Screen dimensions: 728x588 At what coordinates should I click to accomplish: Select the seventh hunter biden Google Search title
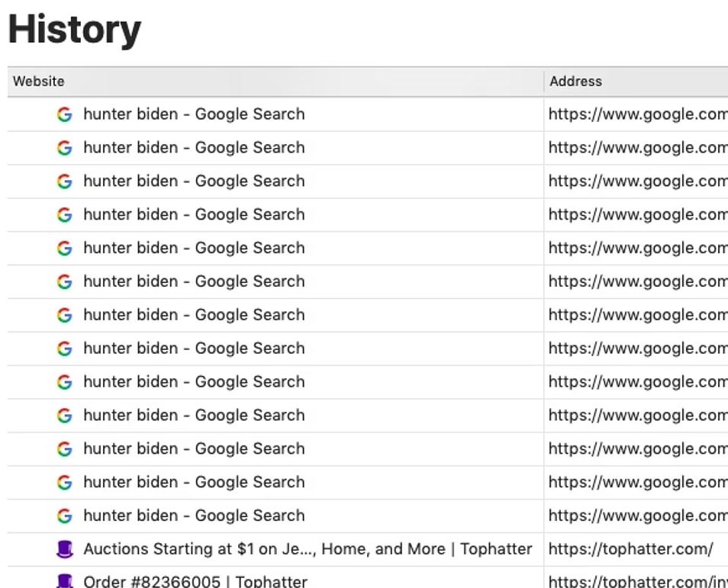pos(193,315)
